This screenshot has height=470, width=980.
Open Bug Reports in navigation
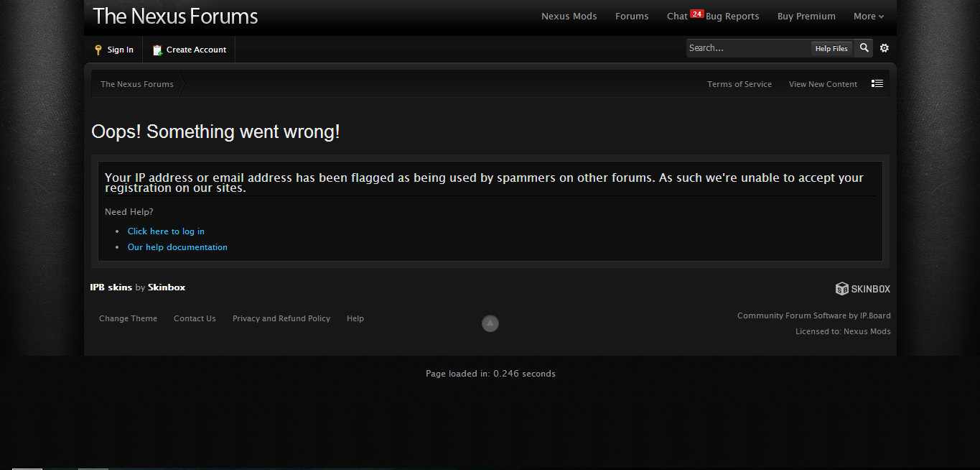coord(732,17)
